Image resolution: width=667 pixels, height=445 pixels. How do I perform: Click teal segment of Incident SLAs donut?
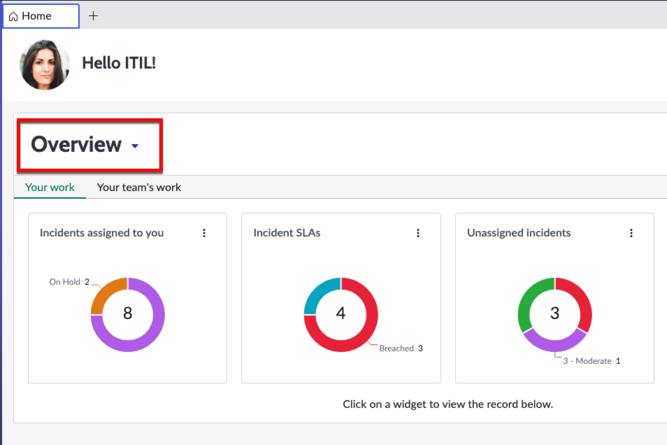pos(317,292)
